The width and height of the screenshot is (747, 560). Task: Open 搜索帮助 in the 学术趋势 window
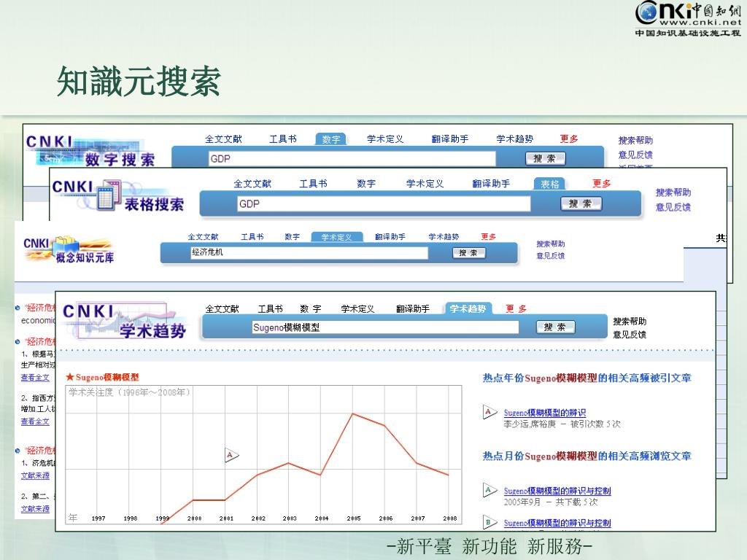(x=630, y=322)
